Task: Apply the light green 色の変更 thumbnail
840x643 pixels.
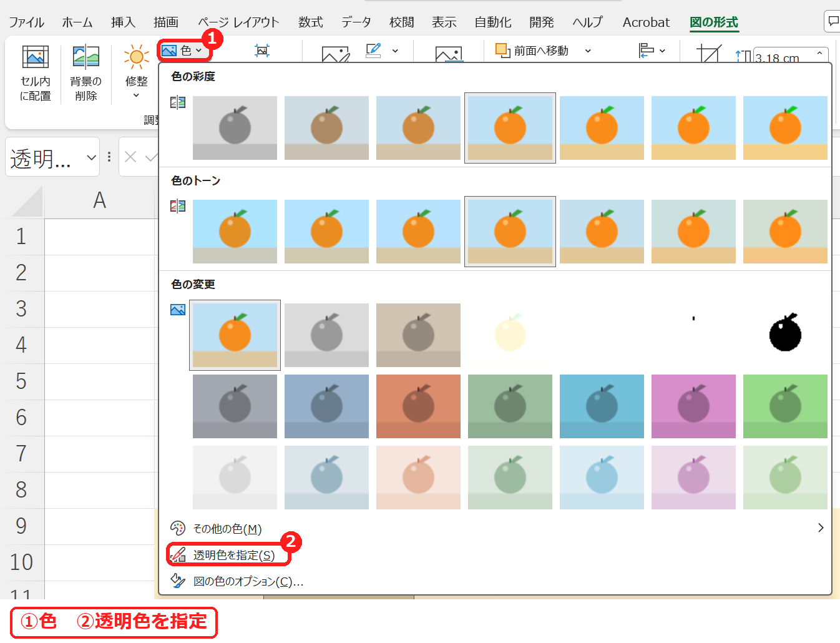Action: click(785, 478)
